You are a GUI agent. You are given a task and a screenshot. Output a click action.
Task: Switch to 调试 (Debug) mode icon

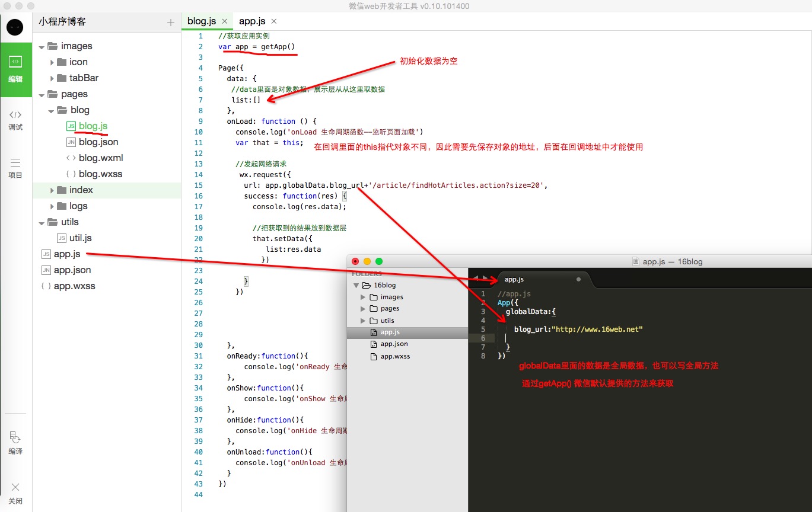(15, 119)
